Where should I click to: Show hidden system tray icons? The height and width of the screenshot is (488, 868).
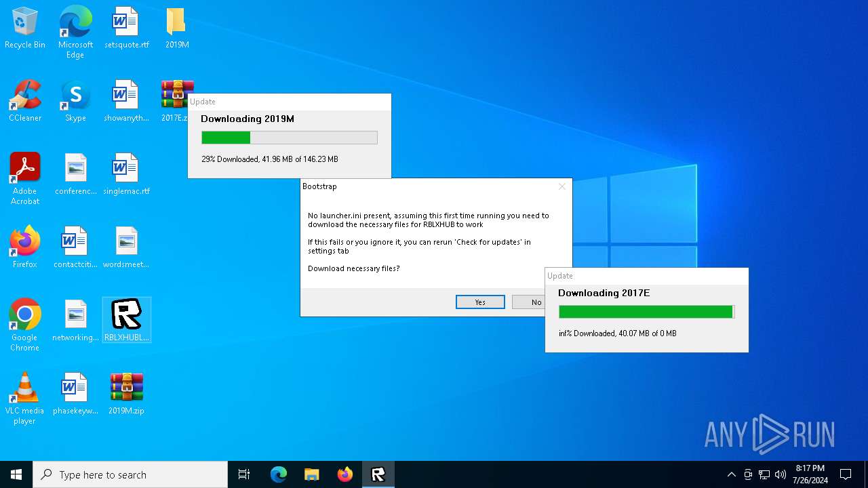[x=731, y=474]
